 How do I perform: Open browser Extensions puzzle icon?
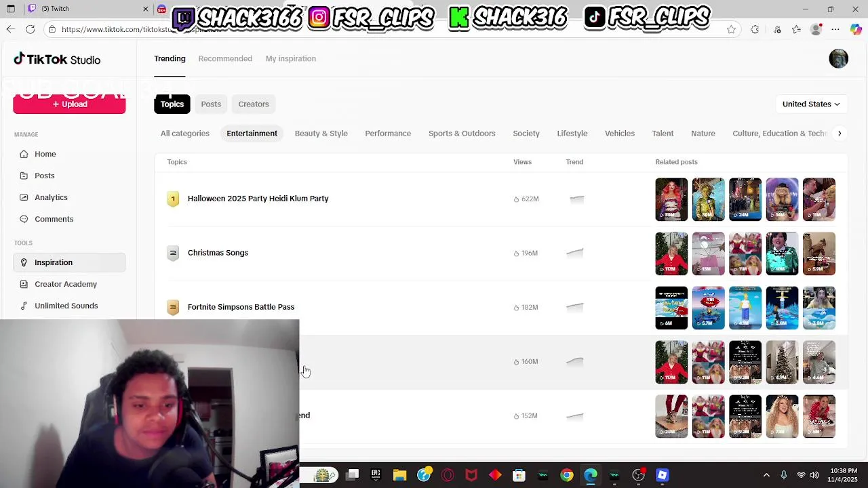[755, 29]
